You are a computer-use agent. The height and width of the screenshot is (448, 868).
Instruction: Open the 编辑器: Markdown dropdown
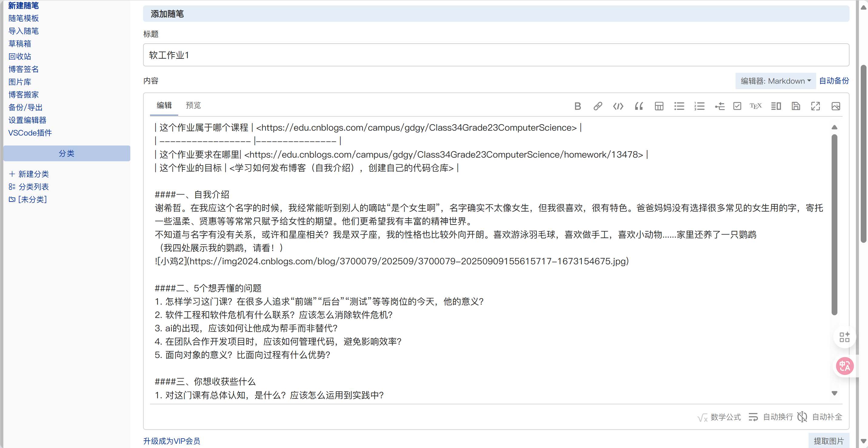click(775, 81)
